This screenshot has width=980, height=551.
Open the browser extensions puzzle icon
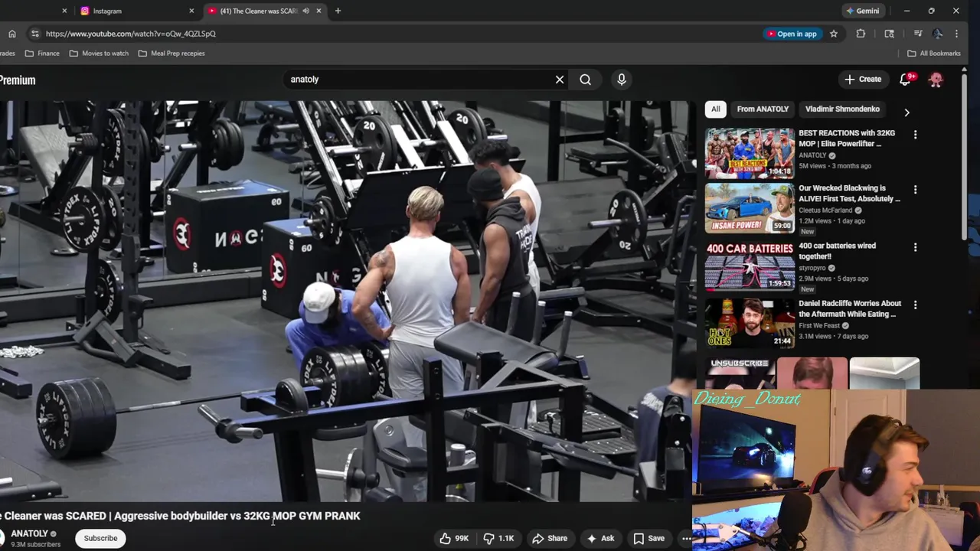coord(861,34)
